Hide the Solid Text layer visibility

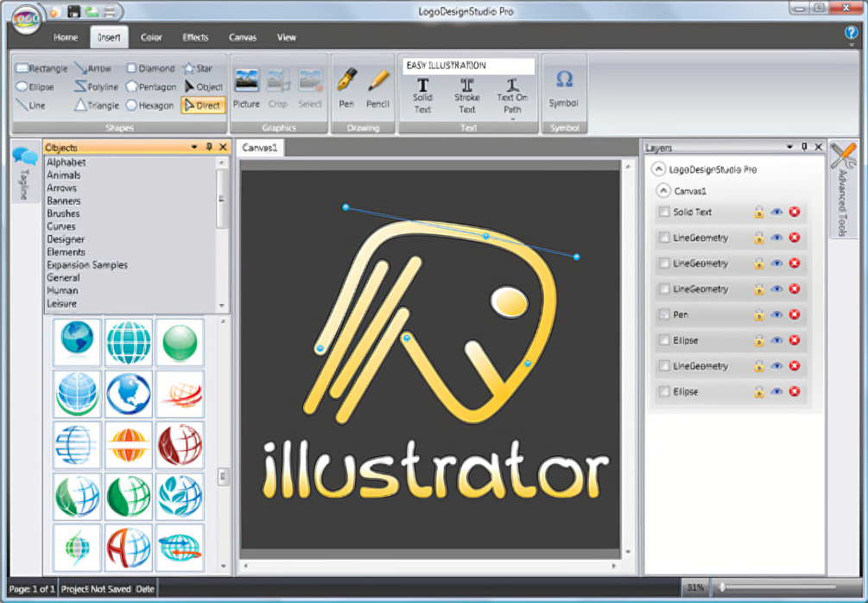click(776, 212)
